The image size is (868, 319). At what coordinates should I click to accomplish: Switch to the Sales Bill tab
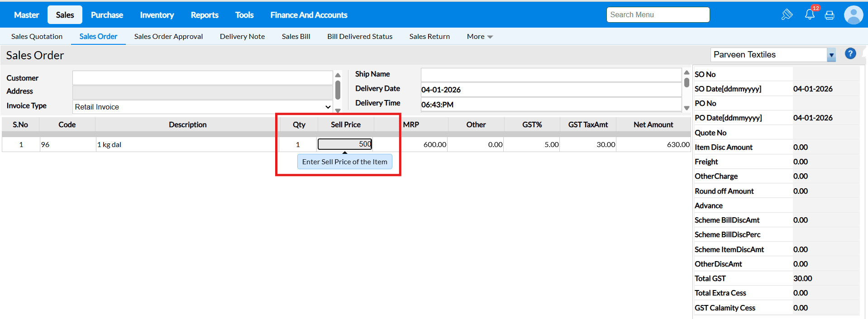click(x=296, y=37)
